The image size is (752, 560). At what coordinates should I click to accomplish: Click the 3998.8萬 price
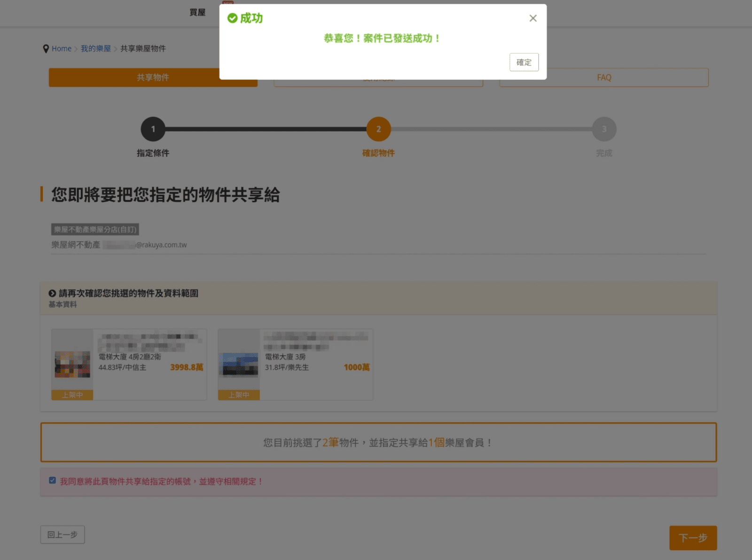187,367
